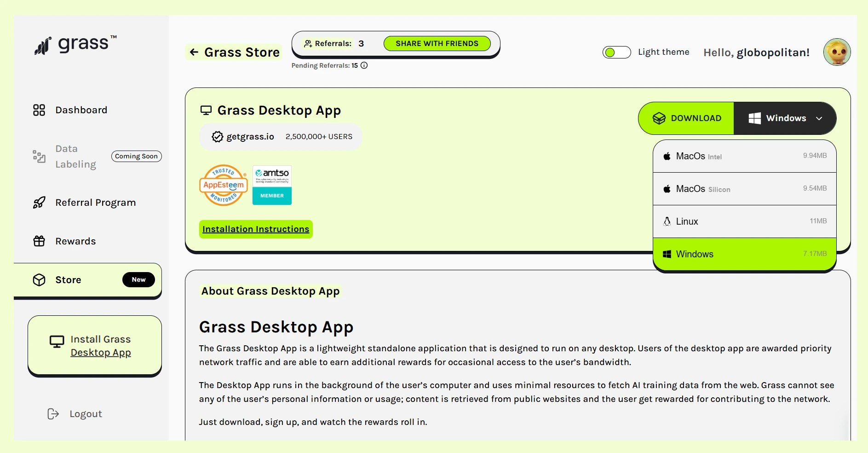
Task: Click the AMTSO member badge
Action: [272, 185]
